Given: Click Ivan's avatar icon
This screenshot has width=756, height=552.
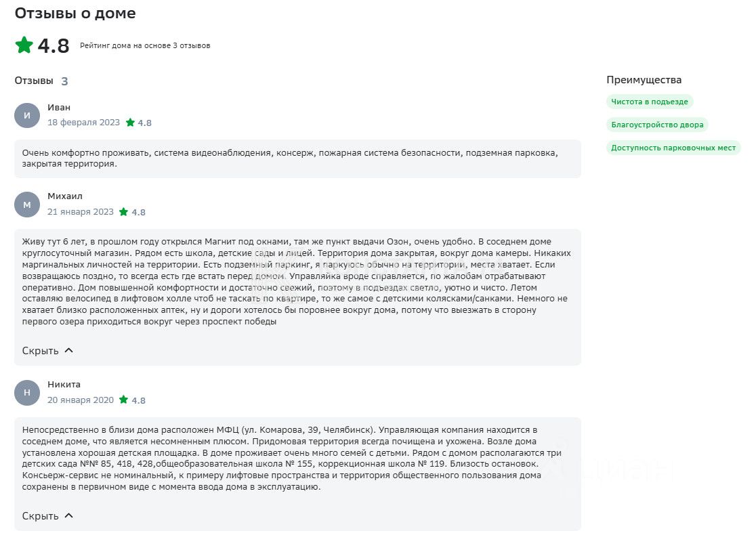Looking at the screenshot, I should click(x=27, y=115).
